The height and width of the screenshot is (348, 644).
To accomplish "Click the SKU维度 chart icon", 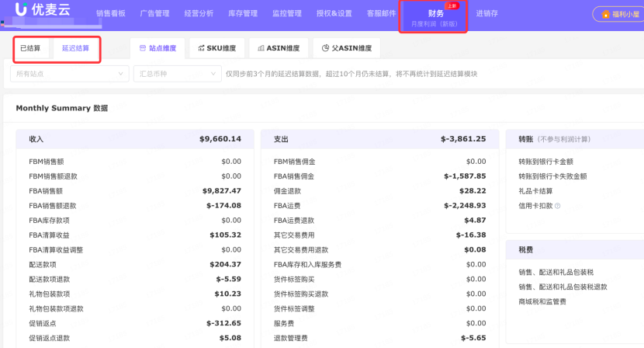I will tap(201, 48).
